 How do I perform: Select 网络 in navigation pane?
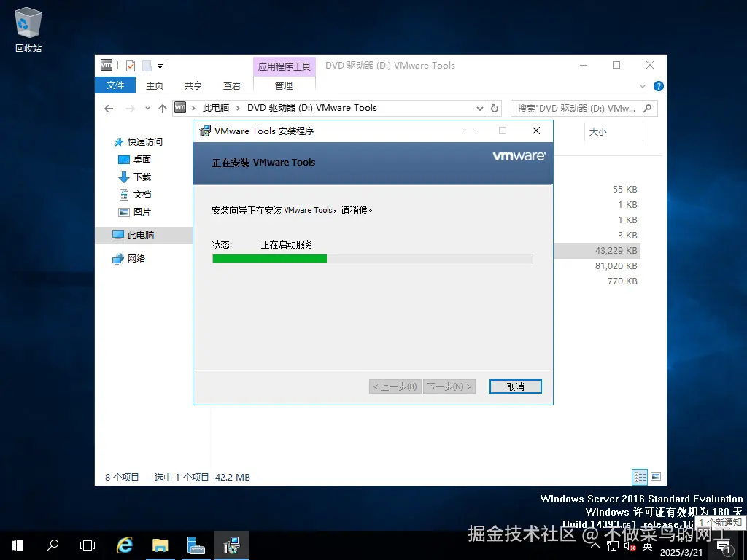click(128, 259)
